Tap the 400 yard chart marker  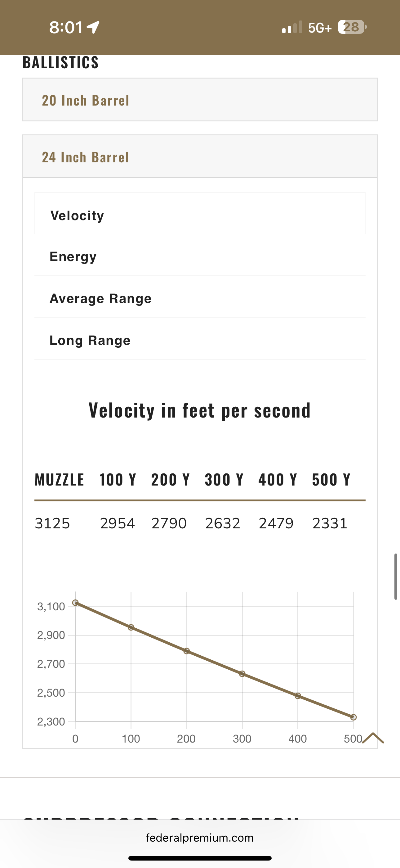pyautogui.click(x=298, y=696)
